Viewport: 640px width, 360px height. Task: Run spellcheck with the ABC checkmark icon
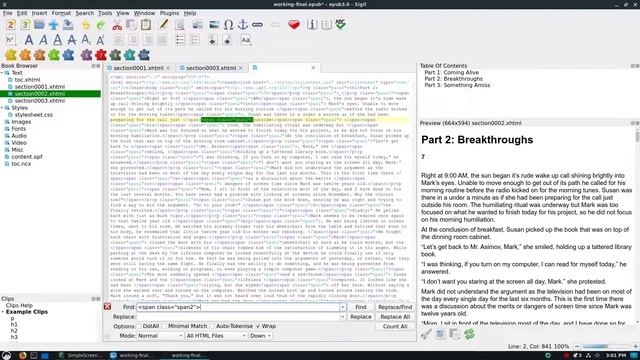click(x=340, y=25)
